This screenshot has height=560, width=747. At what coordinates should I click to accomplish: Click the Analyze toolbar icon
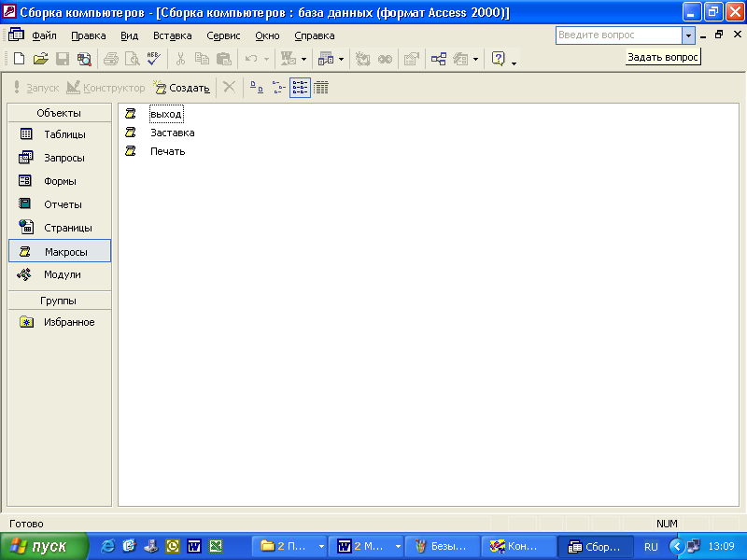(x=326, y=59)
